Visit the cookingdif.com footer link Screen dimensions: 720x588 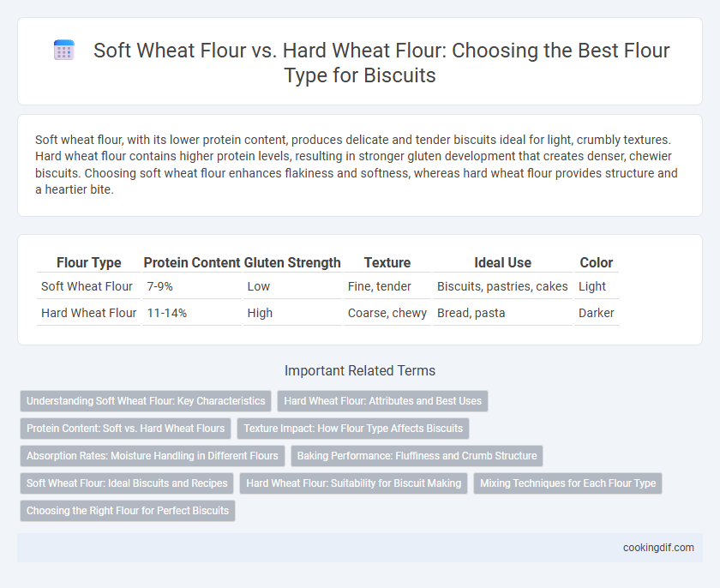658,548
